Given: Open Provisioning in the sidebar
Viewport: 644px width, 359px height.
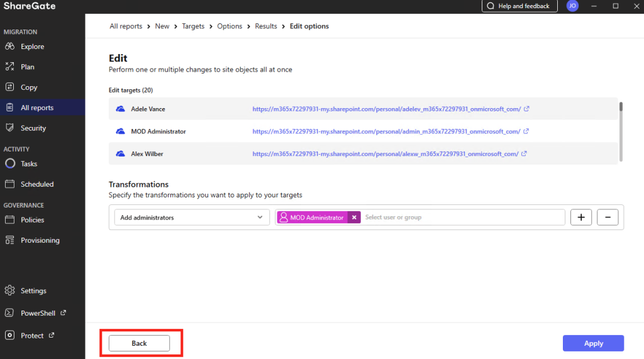Looking at the screenshot, I should coord(40,240).
